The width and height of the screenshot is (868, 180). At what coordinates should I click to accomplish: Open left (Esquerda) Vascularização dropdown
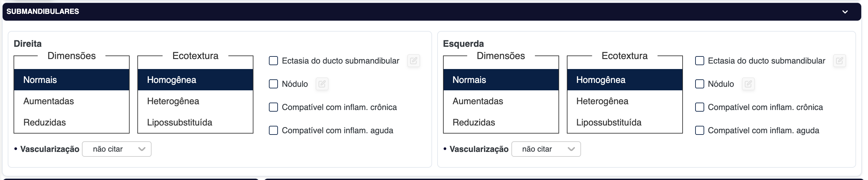(546, 149)
